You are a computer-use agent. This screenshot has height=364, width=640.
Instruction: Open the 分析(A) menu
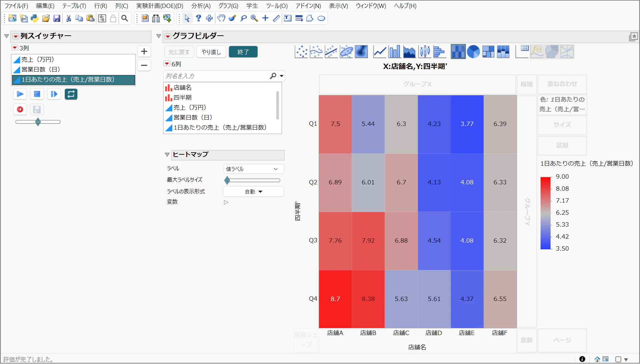(201, 6)
